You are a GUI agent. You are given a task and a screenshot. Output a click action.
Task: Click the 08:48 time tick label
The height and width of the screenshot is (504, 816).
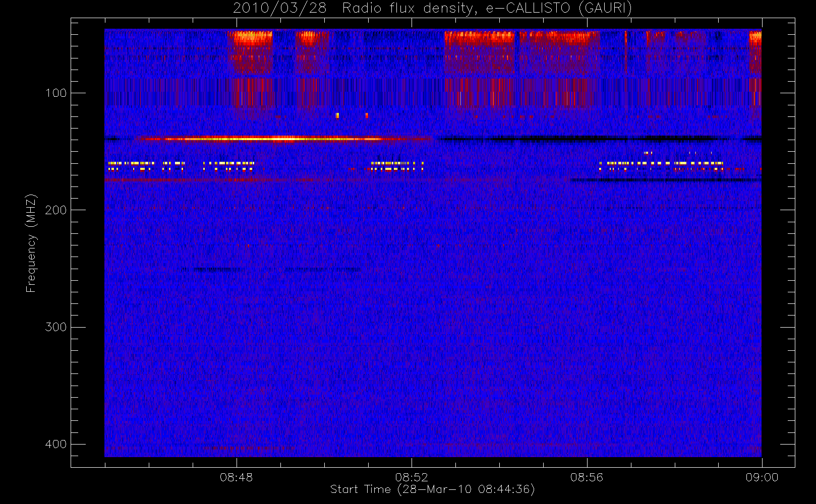236,477
